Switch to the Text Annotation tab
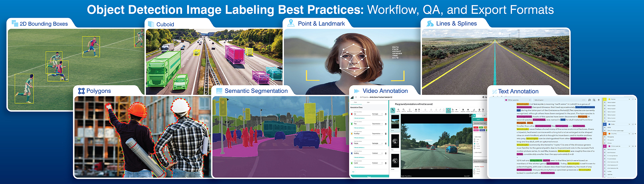 (518, 91)
